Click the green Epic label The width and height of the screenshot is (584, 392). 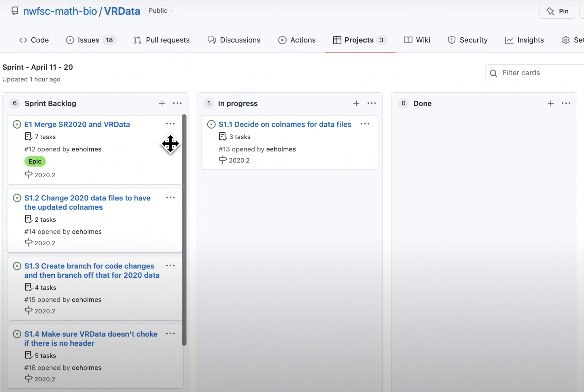pyautogui.click(x=35, y=161)
